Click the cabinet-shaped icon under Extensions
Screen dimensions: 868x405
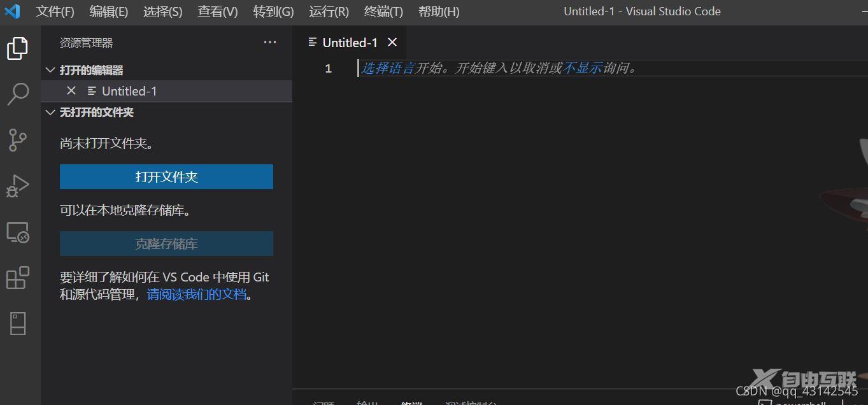tap(18, 323)
